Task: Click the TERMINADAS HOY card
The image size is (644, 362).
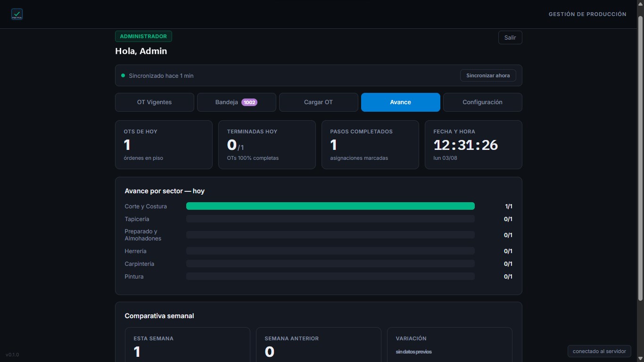Action: [x=267, y=145]
